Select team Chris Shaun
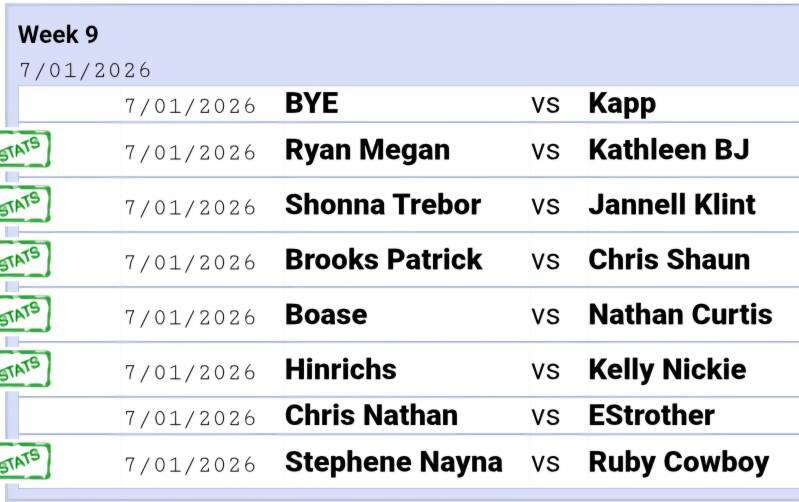Screen dimensions: 799x502 click(x=669, y=260)
